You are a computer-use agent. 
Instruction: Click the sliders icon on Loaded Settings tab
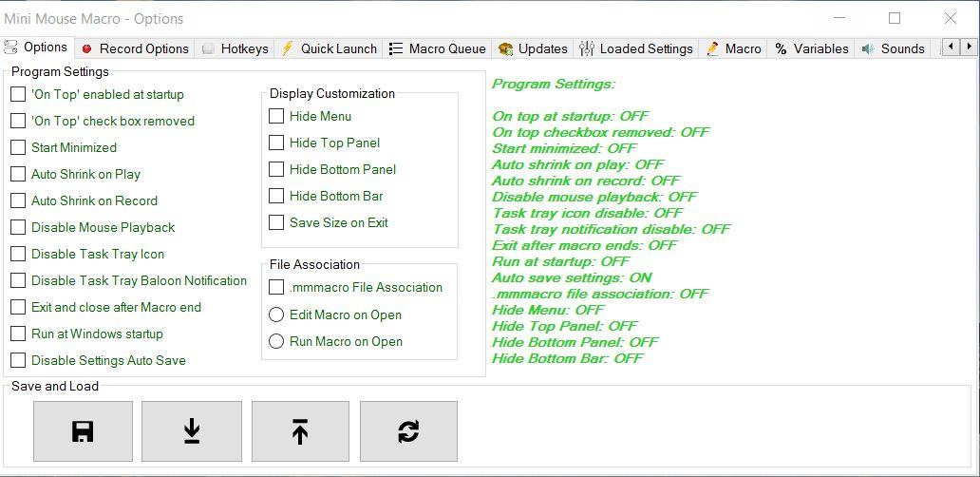click(x=587, y=48)
